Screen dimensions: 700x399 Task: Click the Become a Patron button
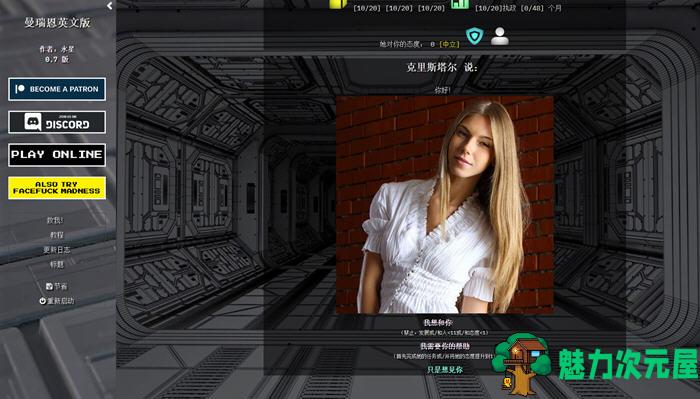pyautogui.click(x=57, y=89)
